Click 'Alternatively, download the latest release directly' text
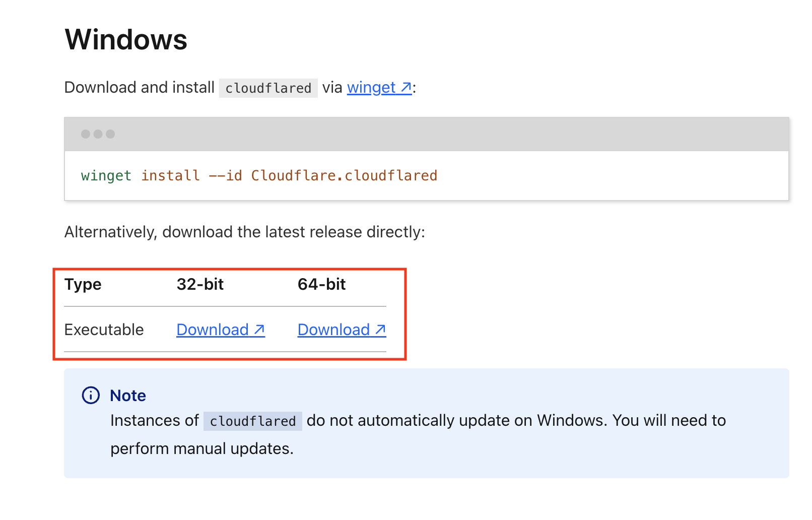 245,232
